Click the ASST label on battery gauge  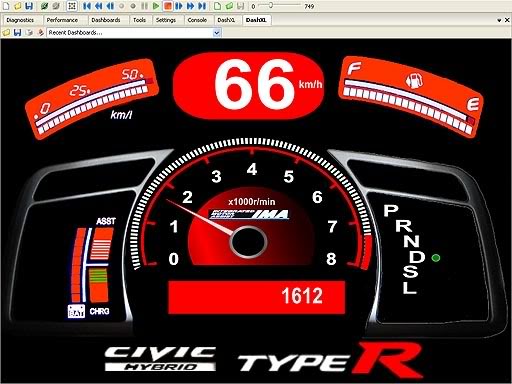click(106, 221)
